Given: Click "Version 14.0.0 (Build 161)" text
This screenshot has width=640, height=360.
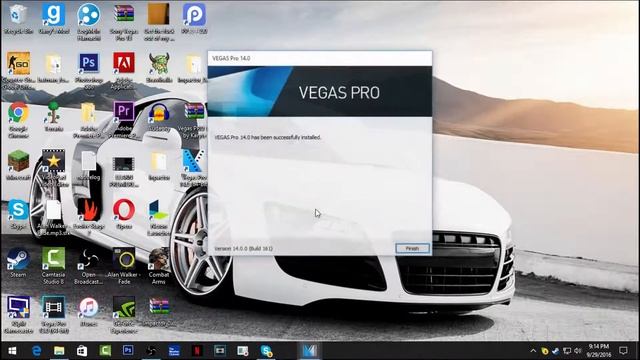Looking at the screenshot, I should click(244, 248).
